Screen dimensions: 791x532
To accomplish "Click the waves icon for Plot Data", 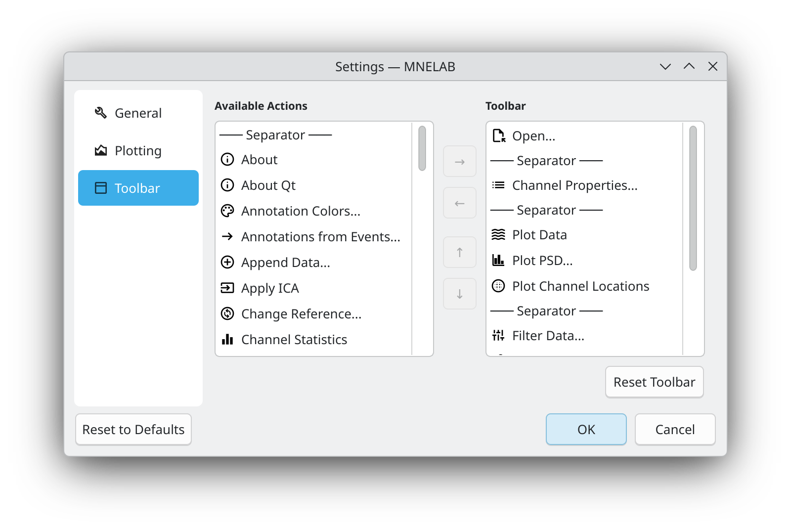I will pos(498,235).
